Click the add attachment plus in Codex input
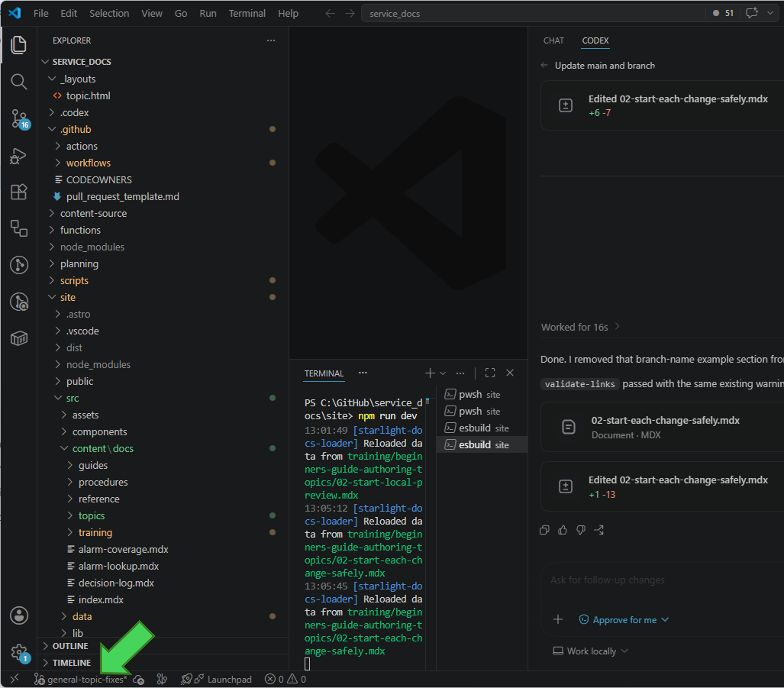The height and width of the screenshot is (688, 784). [558, 619]
